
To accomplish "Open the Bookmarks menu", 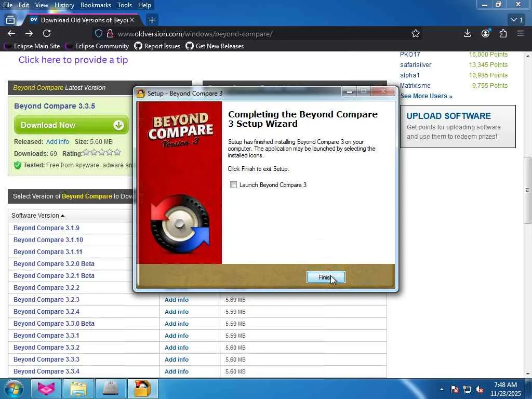I will click(x=96, y=5).
